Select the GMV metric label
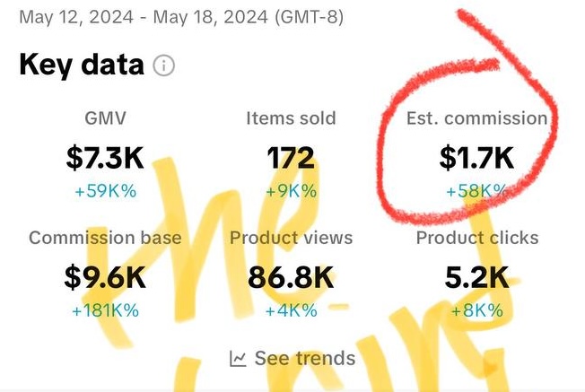585x392 pixels. point(105,118)
